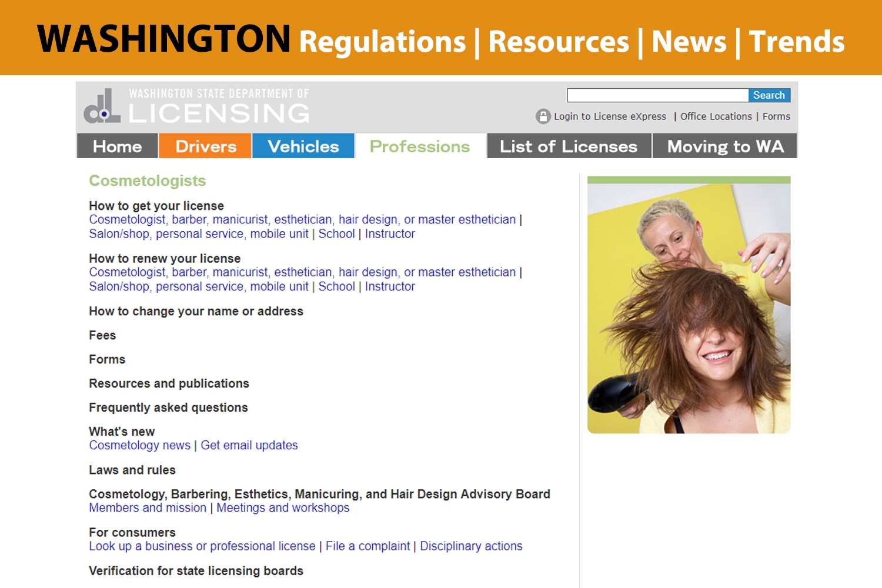Open Salon/shop link under renew your license
The height and width of the screenshot is (588, 882).
click(x=199, y=286)
